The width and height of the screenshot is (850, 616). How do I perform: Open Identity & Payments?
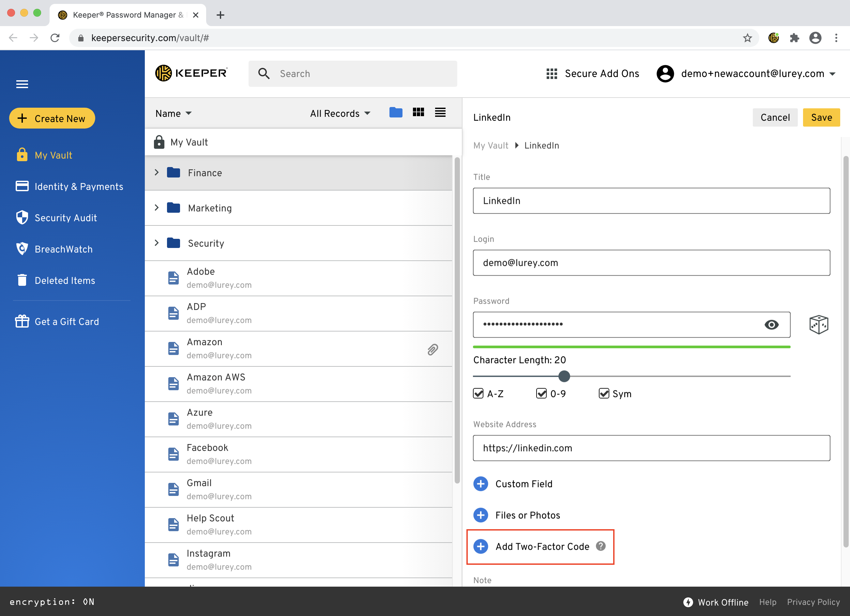69,186
